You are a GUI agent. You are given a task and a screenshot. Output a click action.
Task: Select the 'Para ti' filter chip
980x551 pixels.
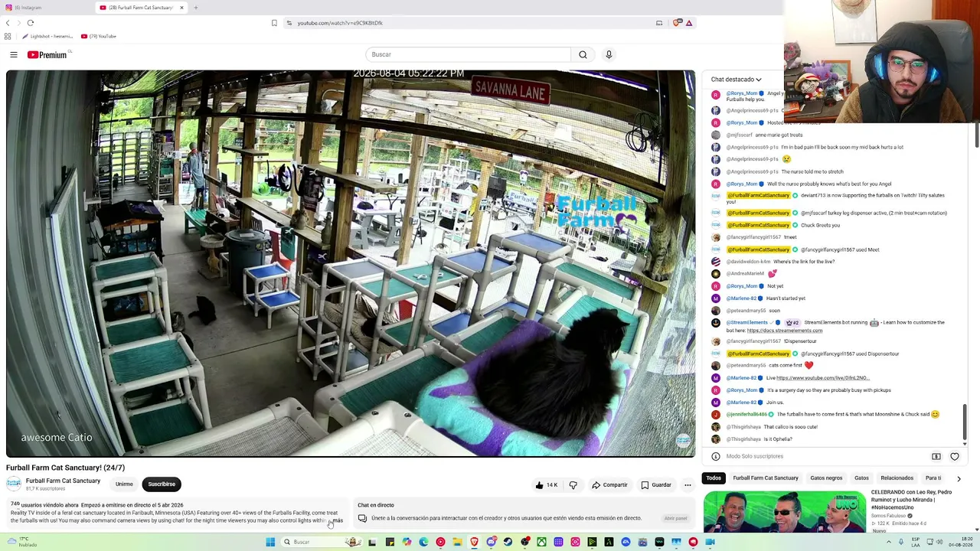click(933, 478)
